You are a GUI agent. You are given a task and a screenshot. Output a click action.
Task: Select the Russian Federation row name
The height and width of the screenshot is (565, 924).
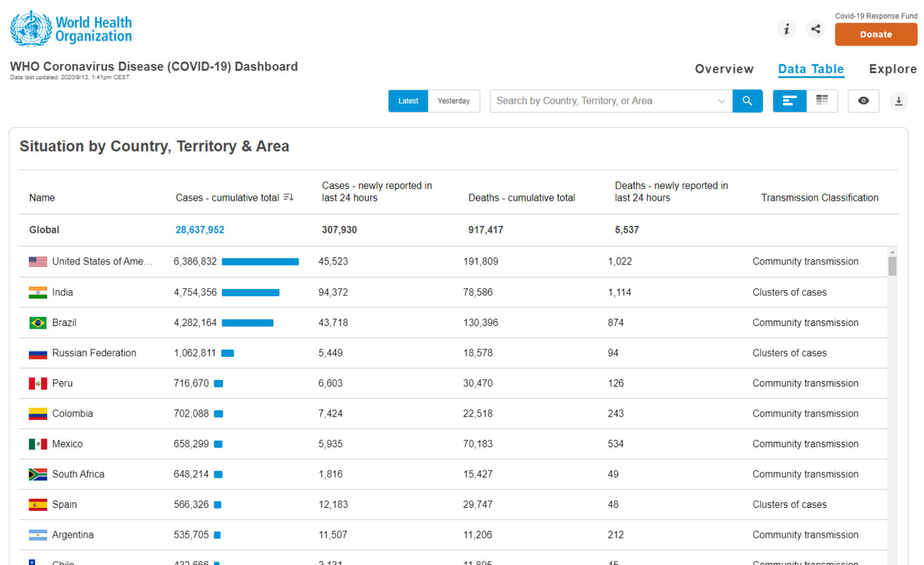(x=94, y=353)
